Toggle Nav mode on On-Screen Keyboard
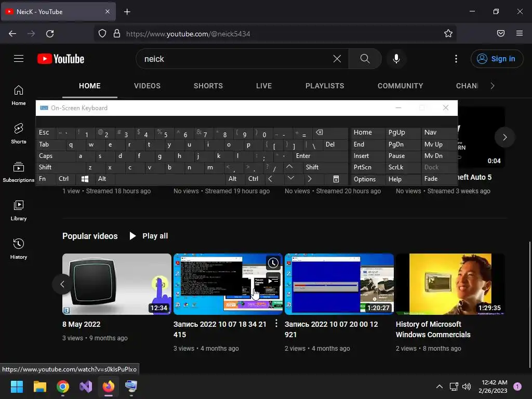 click(439, 132)
